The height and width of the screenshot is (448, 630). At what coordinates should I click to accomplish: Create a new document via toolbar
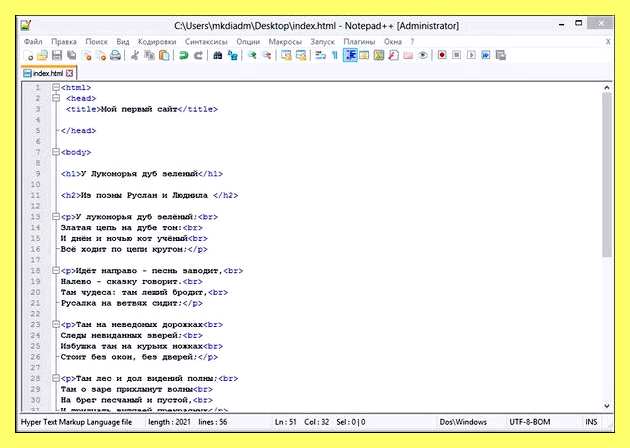[28, 55]
